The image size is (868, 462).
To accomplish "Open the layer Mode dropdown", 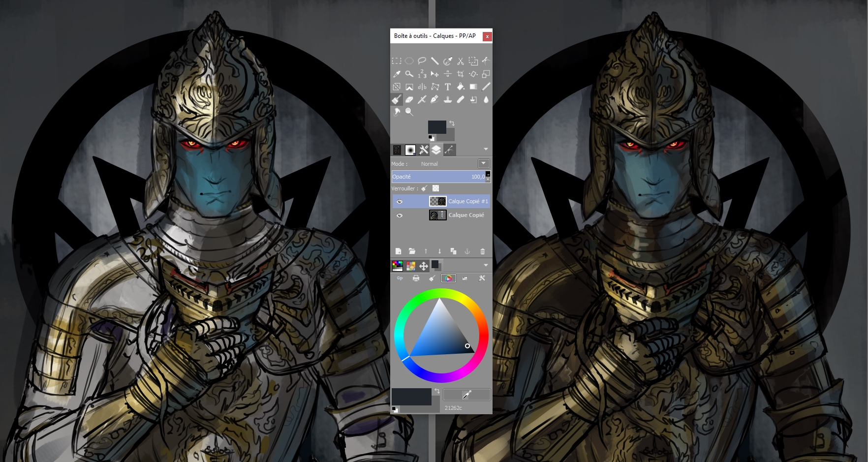I will pyautogui.click(x=484, y=163).
